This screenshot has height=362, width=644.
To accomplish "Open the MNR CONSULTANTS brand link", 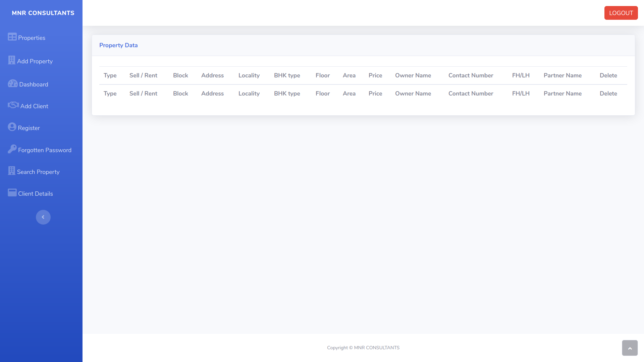I will click(43, 13).
